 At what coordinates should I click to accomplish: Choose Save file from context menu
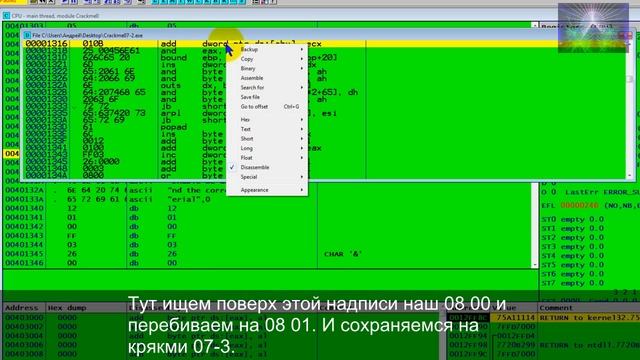click(x=267, y=97)
